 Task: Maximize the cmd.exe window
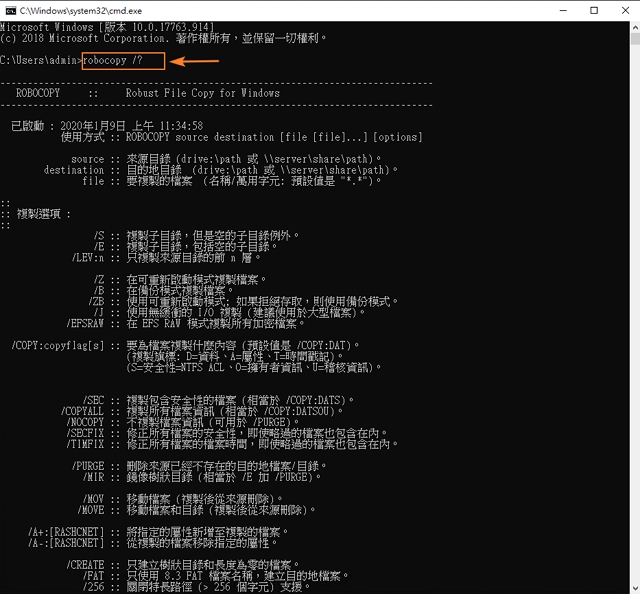click(x=594, y=11)
